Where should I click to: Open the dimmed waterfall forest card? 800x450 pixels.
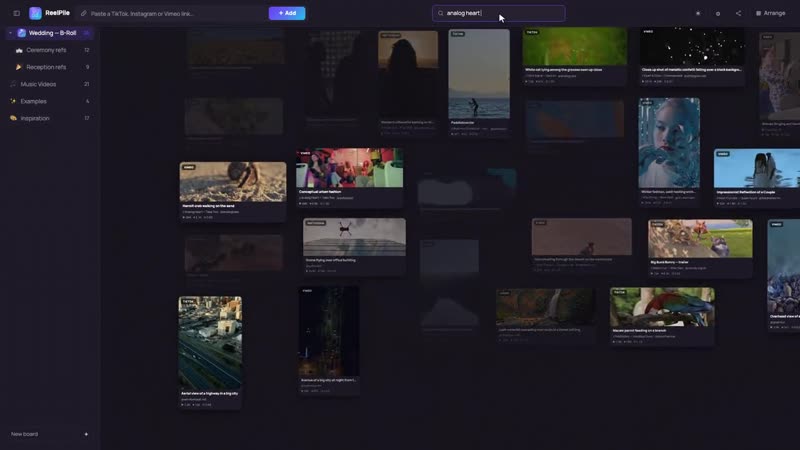(x=545, y=316)
